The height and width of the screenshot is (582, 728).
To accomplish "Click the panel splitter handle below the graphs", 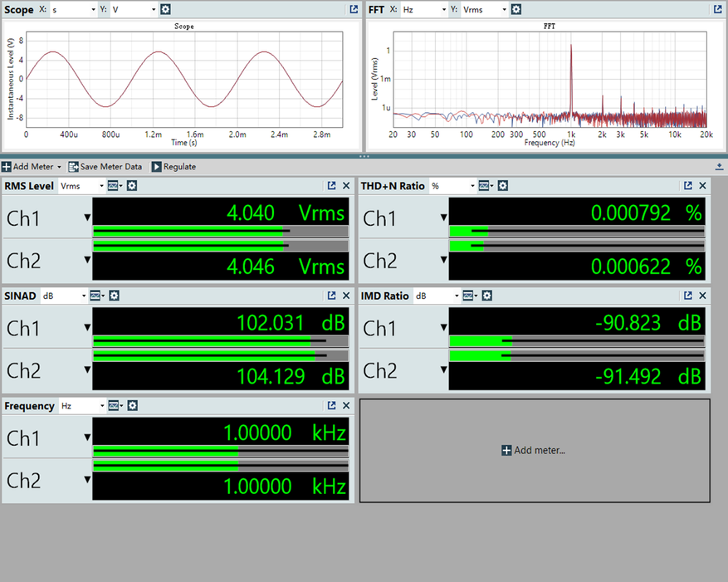I will point(364,156).
